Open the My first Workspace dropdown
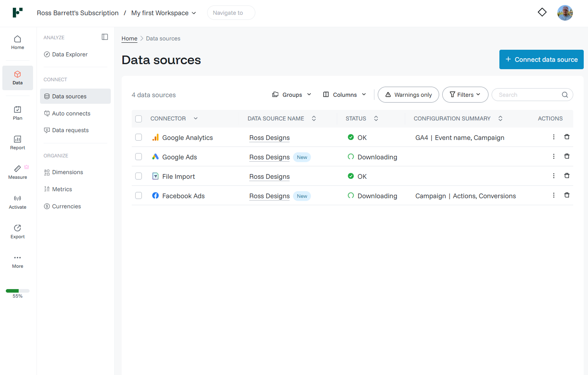 coord(164,13)
